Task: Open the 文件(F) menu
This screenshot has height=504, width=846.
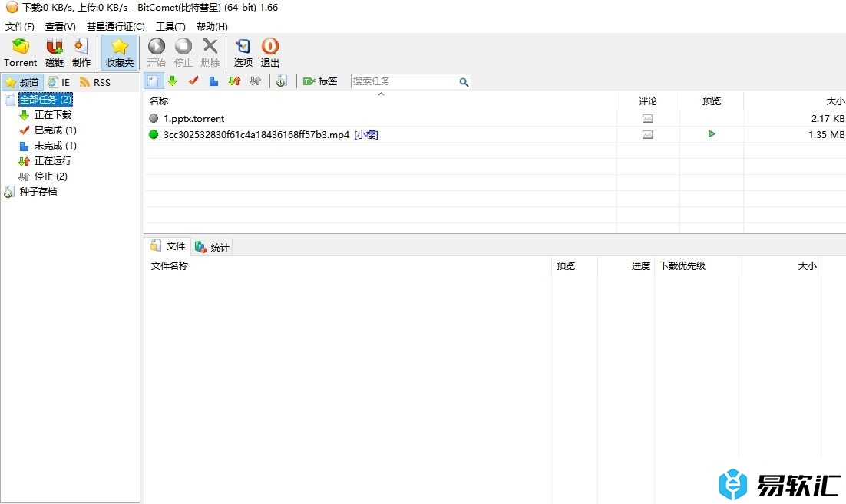Action: point(19,26)
